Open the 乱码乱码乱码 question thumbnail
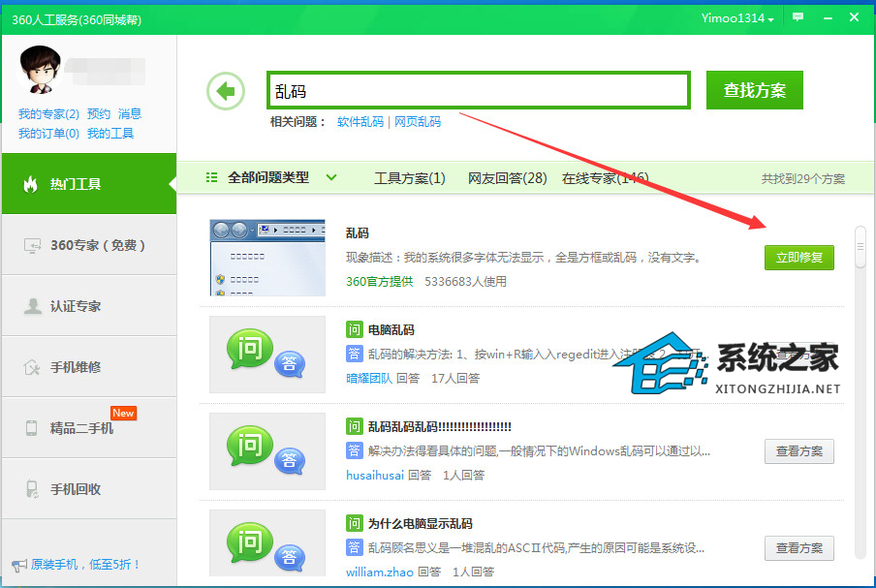Screen dimensions: 876x588 click(x=267, y=451)
